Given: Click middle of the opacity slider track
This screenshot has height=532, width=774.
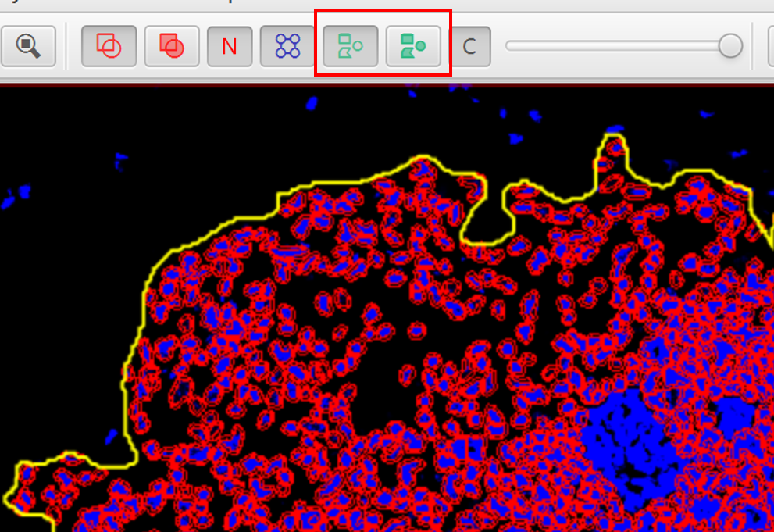Looking at the screenshot, I should point(617,46).
